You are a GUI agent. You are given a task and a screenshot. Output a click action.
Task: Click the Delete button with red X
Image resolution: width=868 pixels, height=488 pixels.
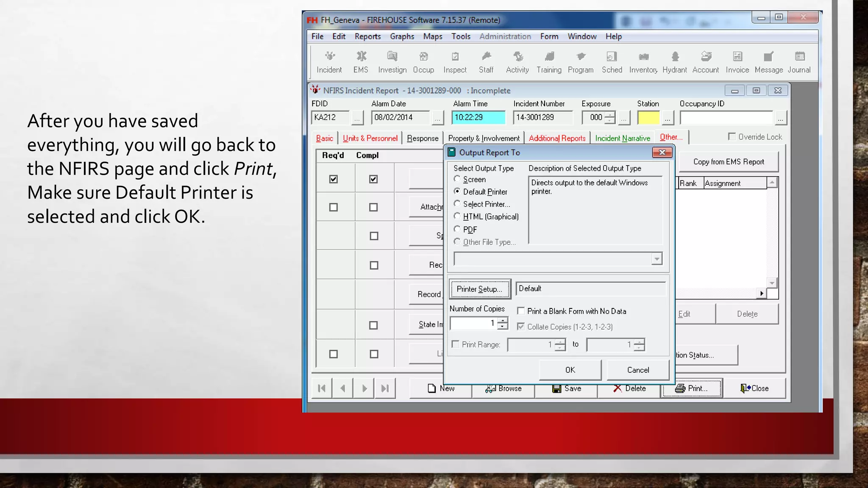click(x=629, y=388)
